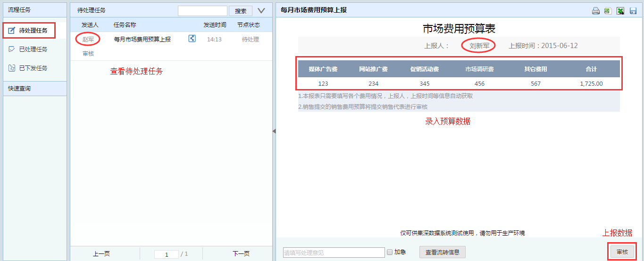Screen dimensions: 644x261
Task: Click the 发送时间 column header
Action: coord(215,24)
